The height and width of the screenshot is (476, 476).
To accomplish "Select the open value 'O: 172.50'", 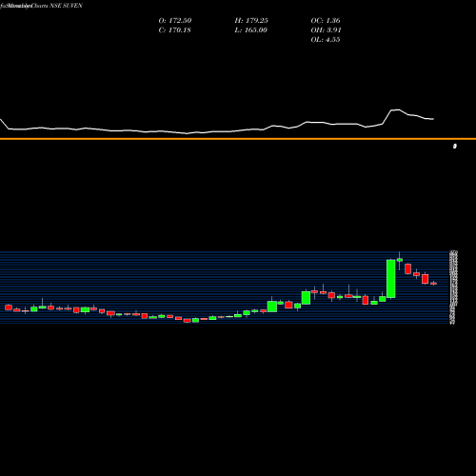I will coord(175,21).
